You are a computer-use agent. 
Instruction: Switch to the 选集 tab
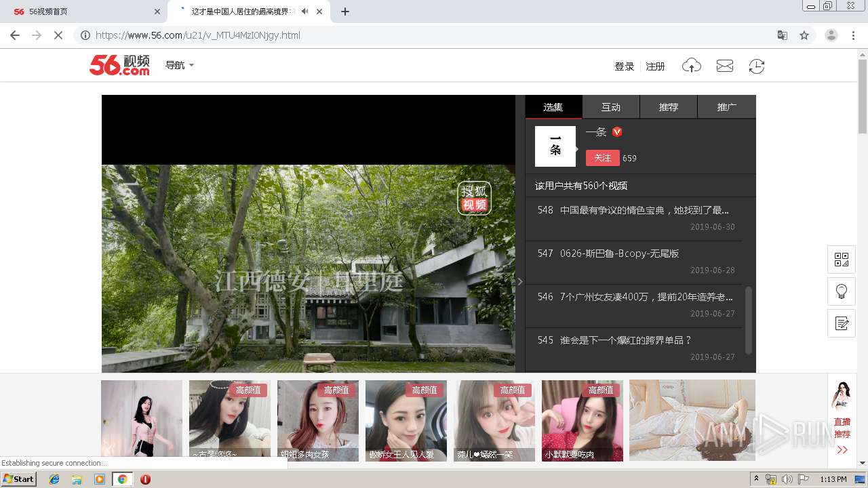coord(553,107)
